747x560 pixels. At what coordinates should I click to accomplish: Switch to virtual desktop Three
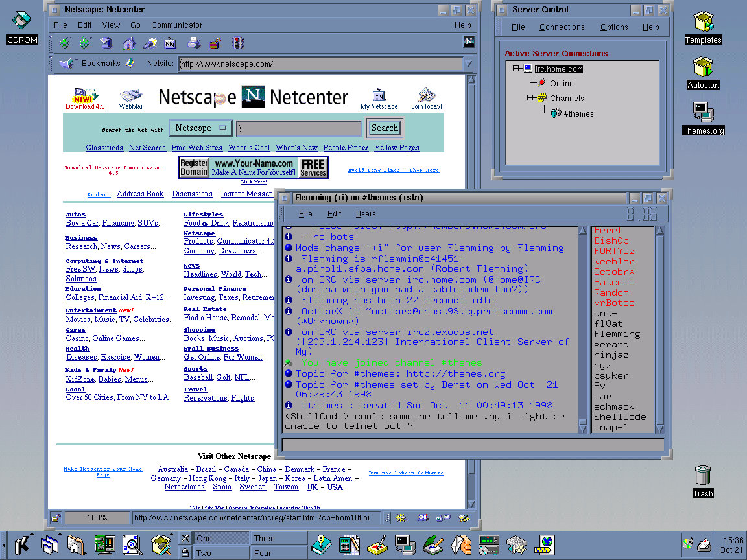(278, 538)
